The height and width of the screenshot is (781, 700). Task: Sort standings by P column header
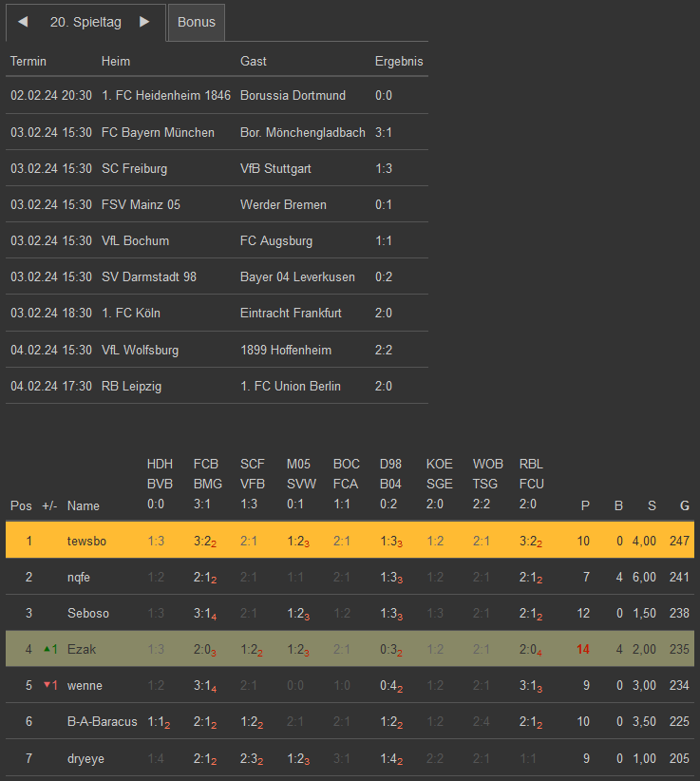click(585, 505)
